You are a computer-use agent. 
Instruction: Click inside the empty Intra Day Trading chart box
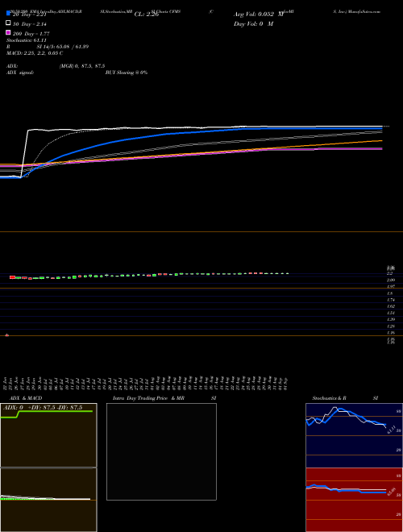click(x=161, y=451)
